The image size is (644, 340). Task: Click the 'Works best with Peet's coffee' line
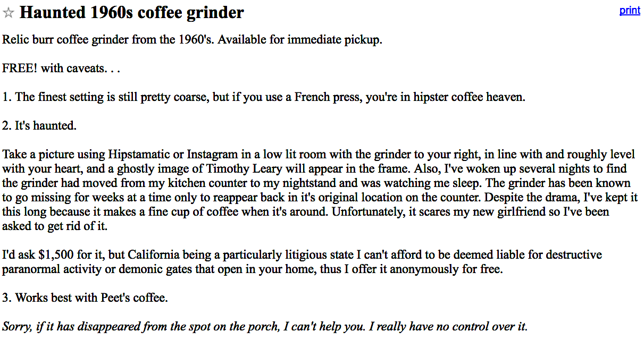click(x=85, y=298)
